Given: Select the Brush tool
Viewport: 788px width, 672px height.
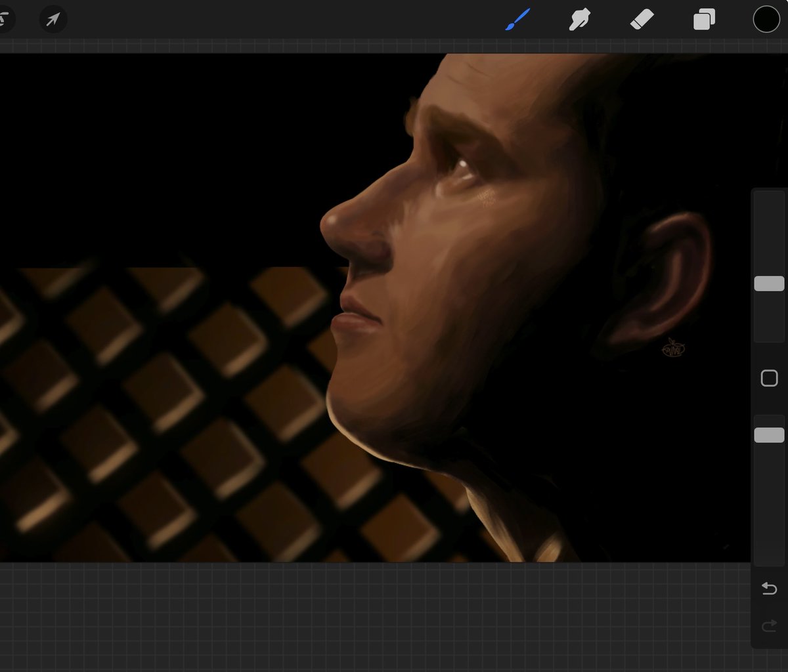Looking at the screenshot, I should point(518,19).
